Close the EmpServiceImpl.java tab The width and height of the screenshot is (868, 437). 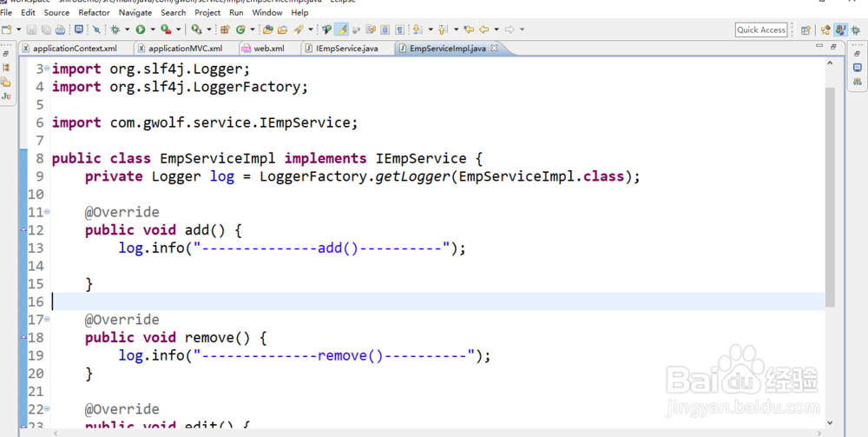tap(495, 48)
